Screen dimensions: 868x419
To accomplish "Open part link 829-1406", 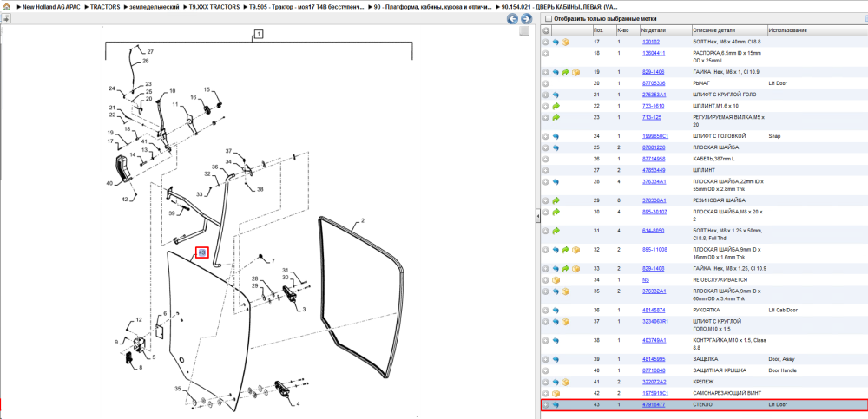I will point(653,72).
